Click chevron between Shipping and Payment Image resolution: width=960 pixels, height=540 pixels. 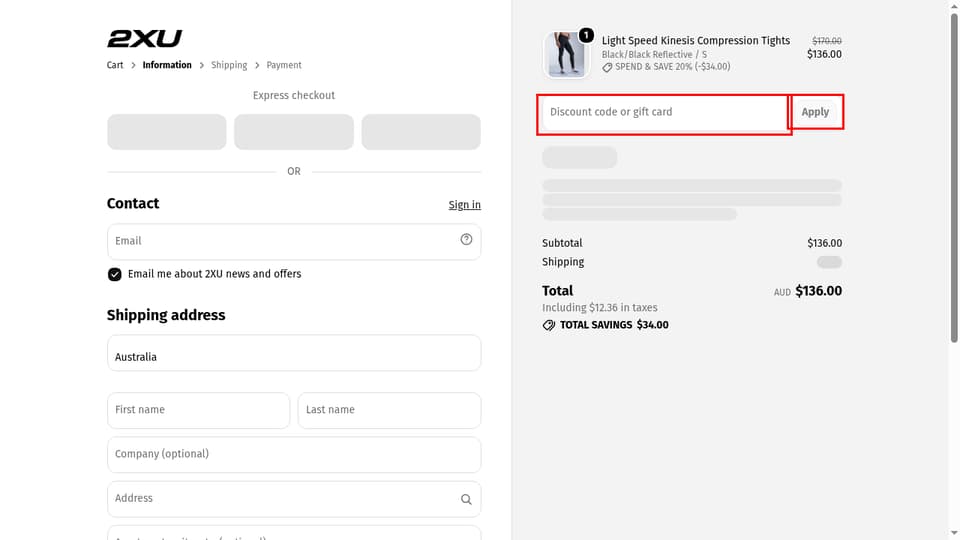pos(257,66)
